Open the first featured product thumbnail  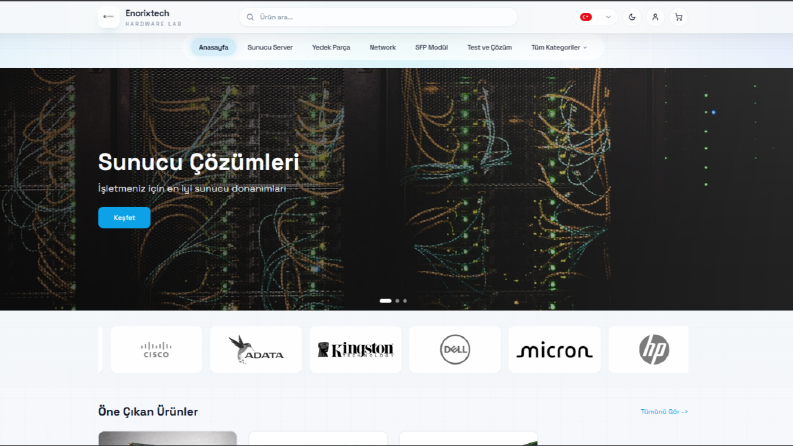point(167,438)
